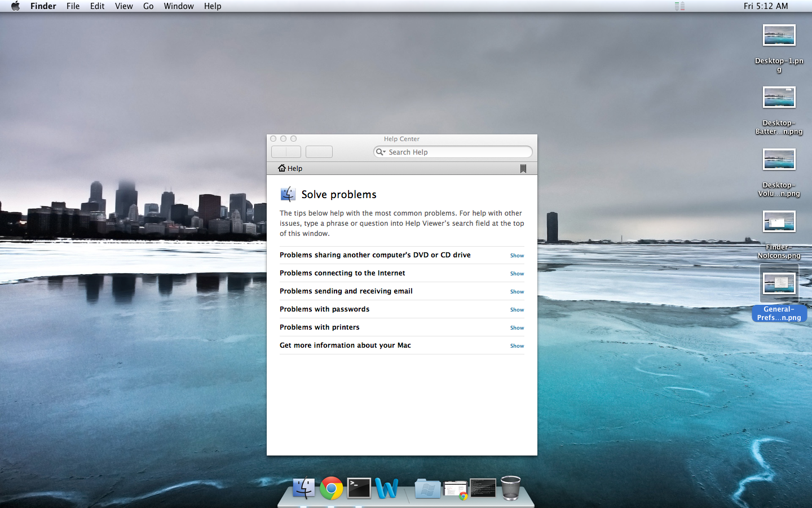Open the search magnifier dropdown in Help Center
Viewport: 812px width, 508px height.
[x=381, y=152]
